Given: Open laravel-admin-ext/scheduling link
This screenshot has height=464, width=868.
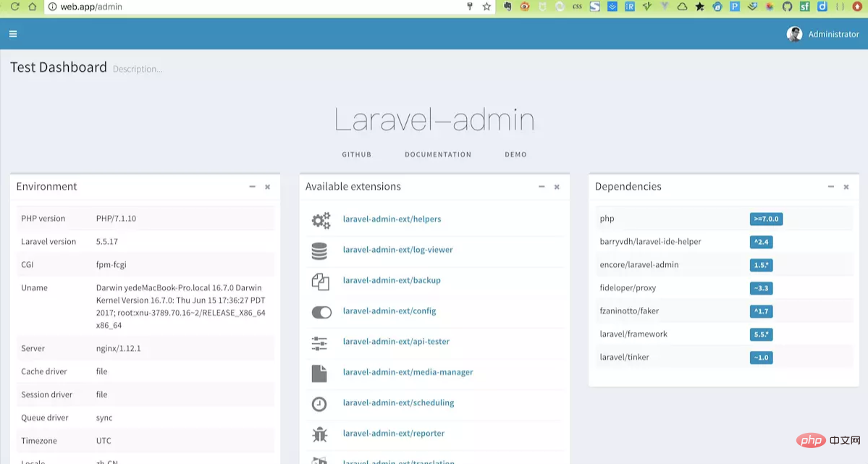Looking at the screenshot, I should (x=398, y=402).
